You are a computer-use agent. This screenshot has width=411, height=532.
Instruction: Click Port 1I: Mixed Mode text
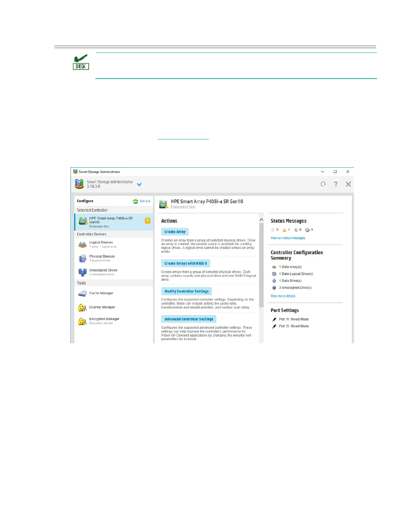click(294, 319)
